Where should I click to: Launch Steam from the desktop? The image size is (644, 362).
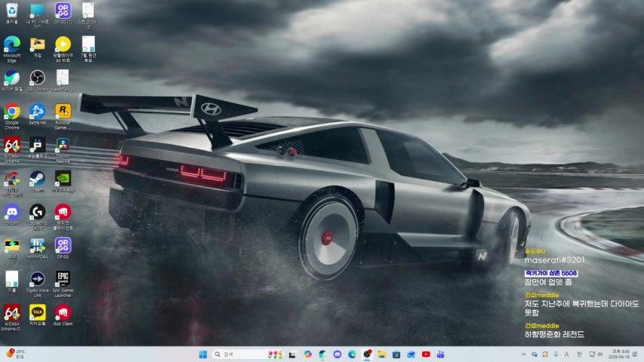(x=37, y=178)
